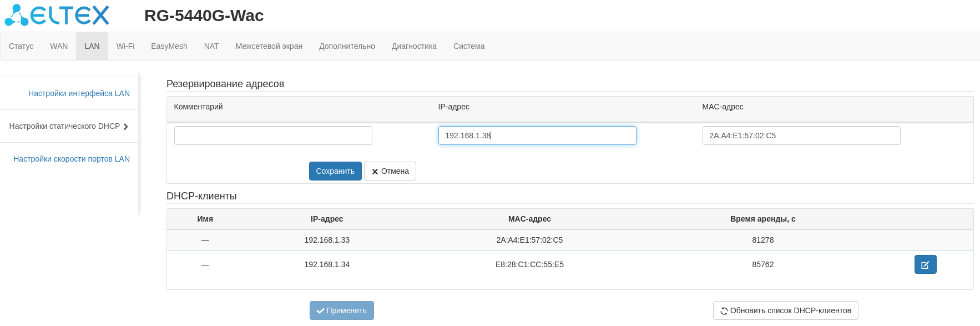
Task: Click the Применить button
Action: coord(342,310)
